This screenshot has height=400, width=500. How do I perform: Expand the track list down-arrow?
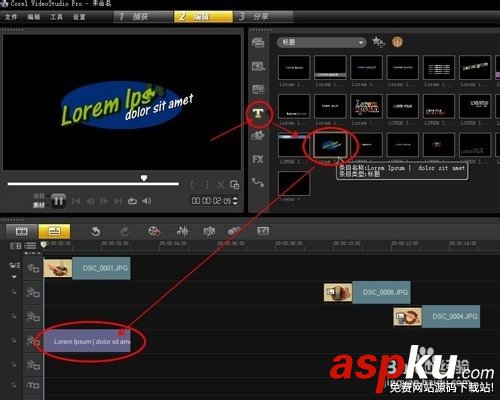coord(14,277)
